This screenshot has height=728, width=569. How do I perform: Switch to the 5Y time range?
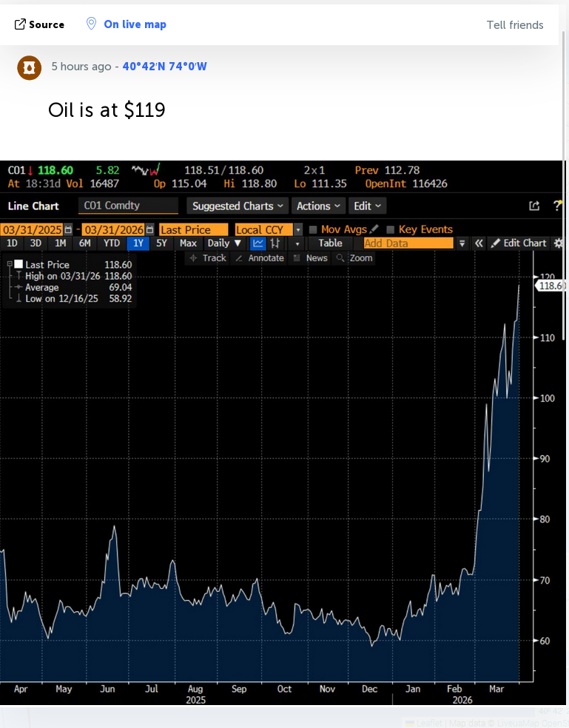(x=161, y=243)
